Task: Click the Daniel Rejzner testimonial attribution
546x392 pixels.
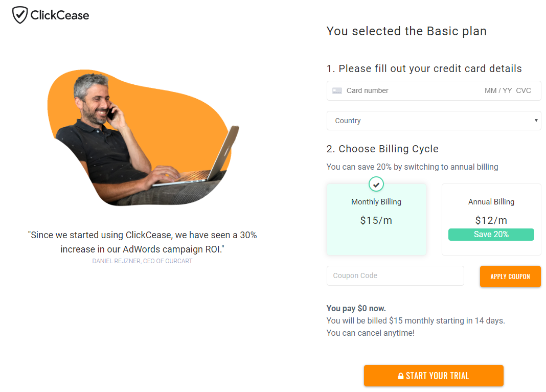Action: coord(142,261)
